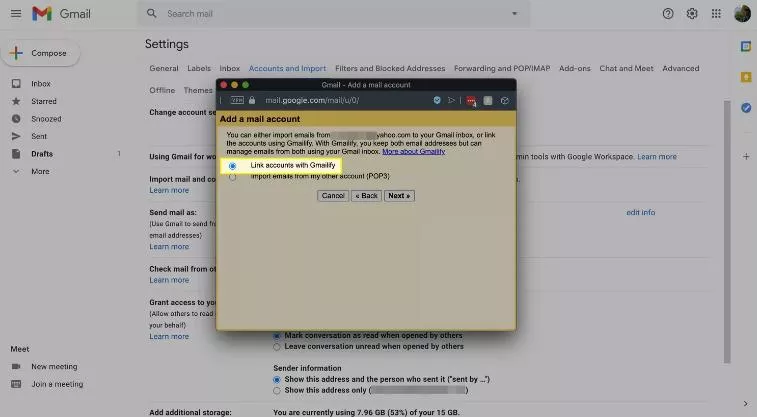Click Learn more under Import mail
Screen dimensions: 757x417
[169, 190]
